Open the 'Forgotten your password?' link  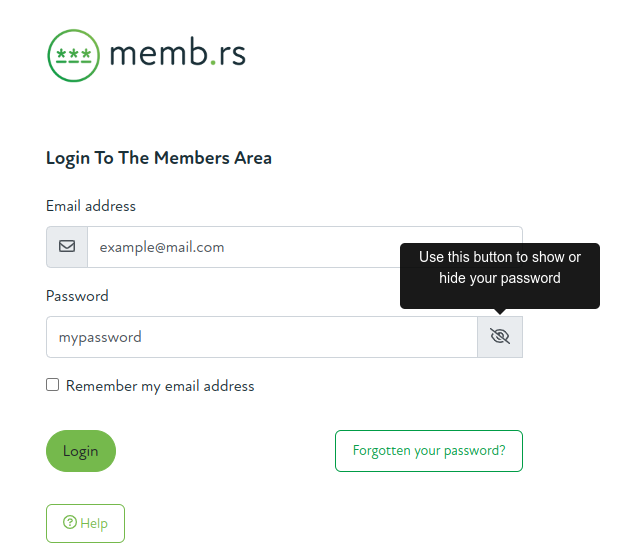(429, 451)
